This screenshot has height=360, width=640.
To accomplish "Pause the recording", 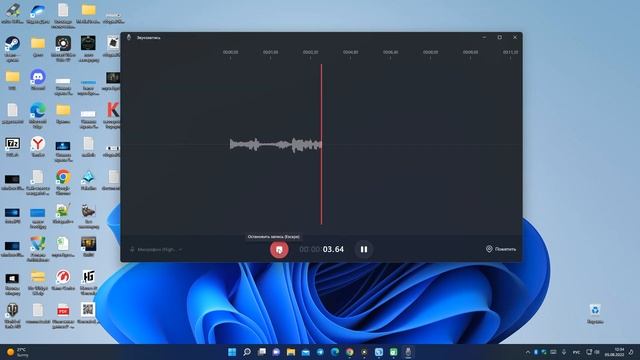I will coord(364,249).
